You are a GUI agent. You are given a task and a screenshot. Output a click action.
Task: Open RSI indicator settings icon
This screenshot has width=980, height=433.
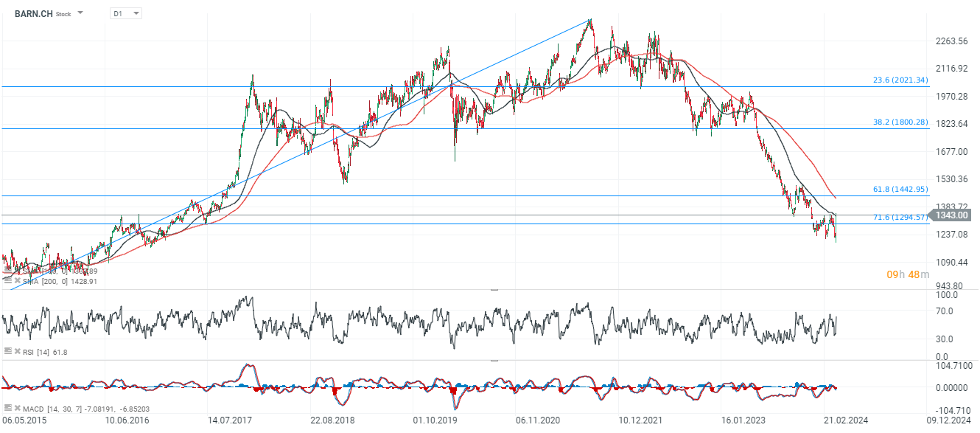pyautogui.click(x=7, y=352)
